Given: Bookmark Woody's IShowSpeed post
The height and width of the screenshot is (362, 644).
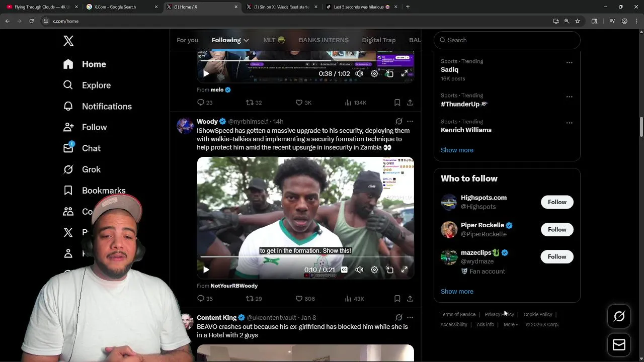Looking at the screenshot, I should pyautogui.click(x=397, y=299).
